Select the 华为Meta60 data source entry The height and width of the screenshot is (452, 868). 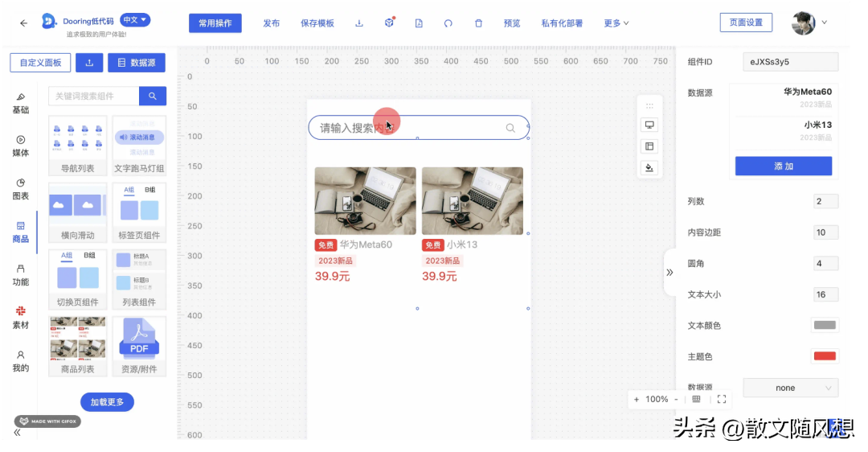[x=784, y=97]
